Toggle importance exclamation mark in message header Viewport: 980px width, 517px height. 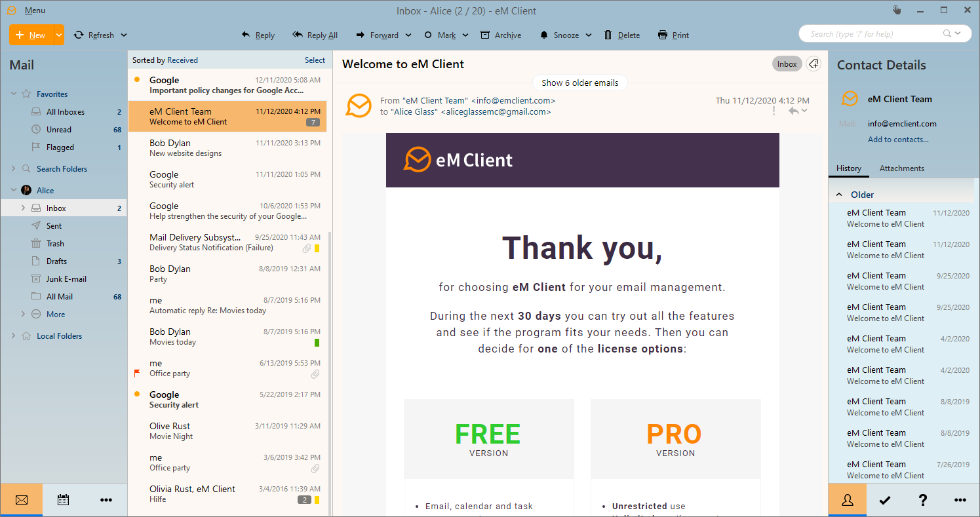click(x=774, y=111)
